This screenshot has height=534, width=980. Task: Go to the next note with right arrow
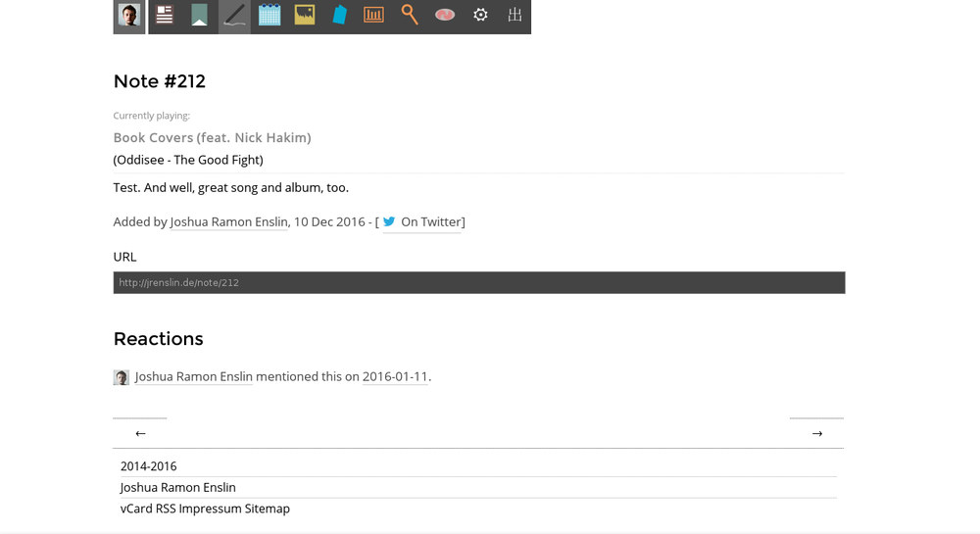[x=816, y=433]
